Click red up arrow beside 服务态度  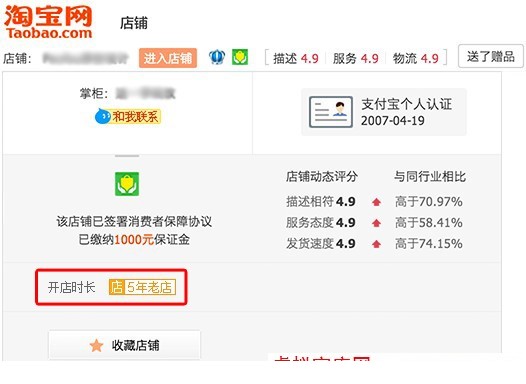(376, 223)
